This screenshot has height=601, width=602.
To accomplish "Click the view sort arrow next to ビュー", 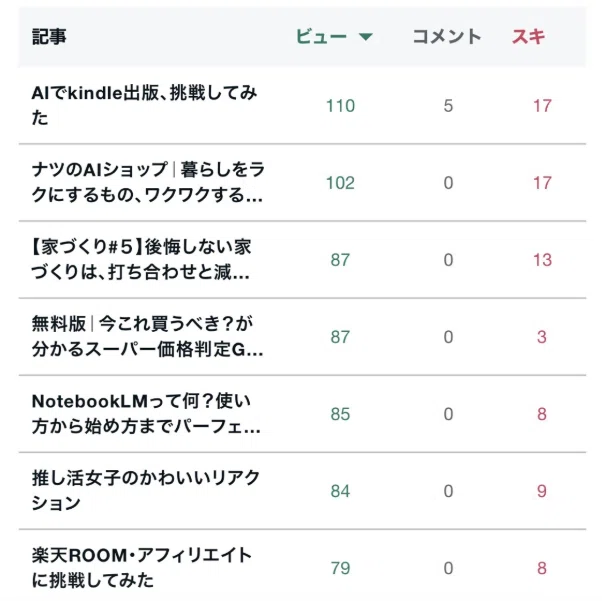I will (366, 37).
